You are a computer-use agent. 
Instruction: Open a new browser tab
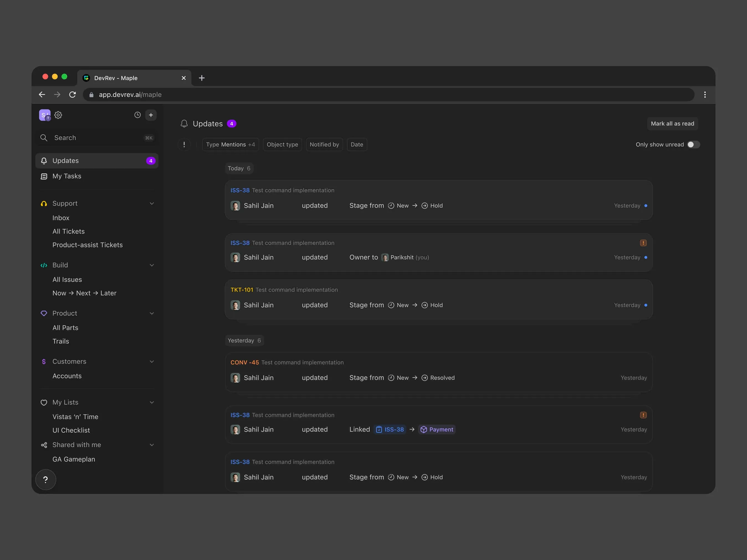(x=202, y=78)
